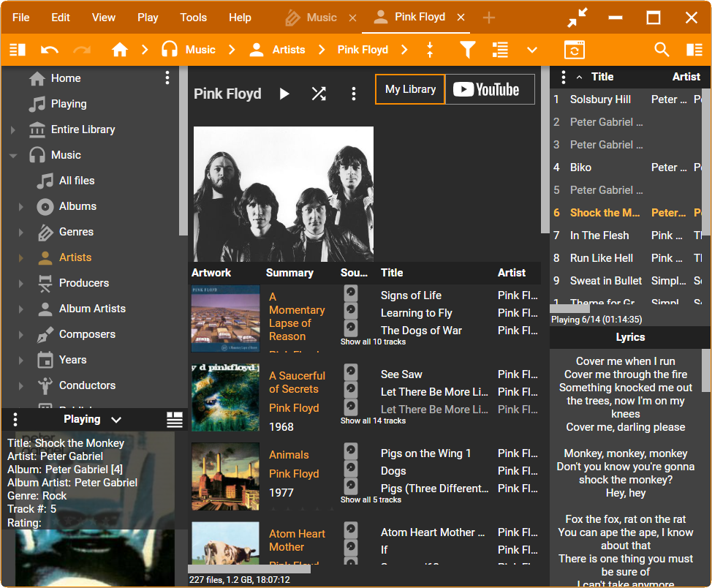712x588 pixels.
Task: Switch to the Music tab
Action: 321,18
